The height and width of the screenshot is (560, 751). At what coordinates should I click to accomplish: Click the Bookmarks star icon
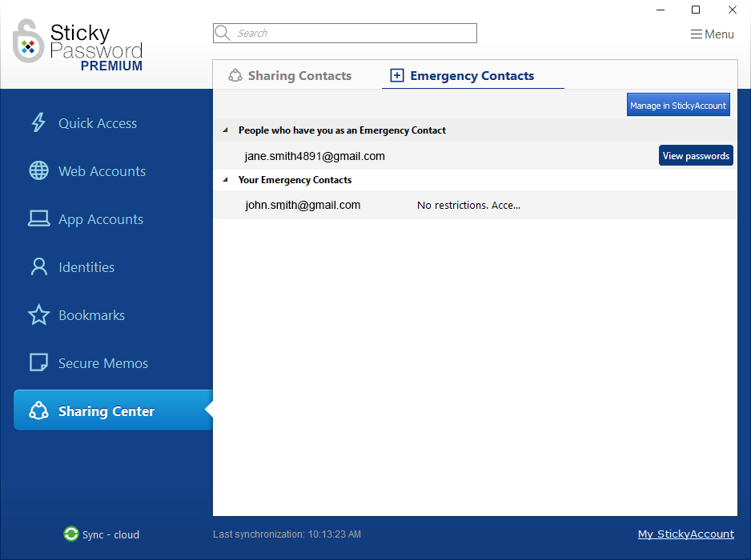(38, 314)
